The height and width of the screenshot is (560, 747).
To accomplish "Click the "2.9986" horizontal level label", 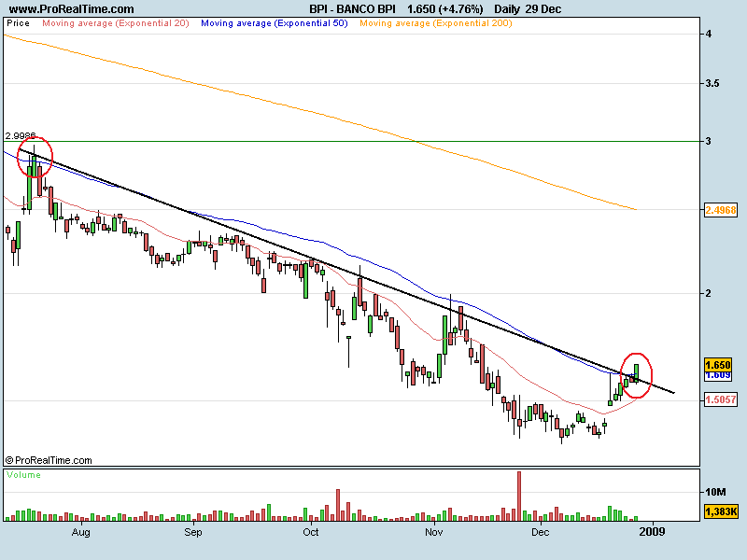I will (x=20, y=136).
